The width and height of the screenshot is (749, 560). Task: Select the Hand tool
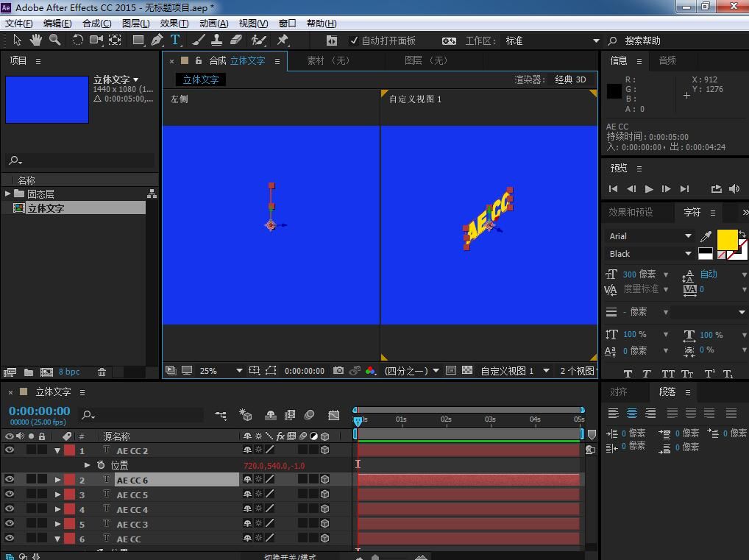pos(36,40)
